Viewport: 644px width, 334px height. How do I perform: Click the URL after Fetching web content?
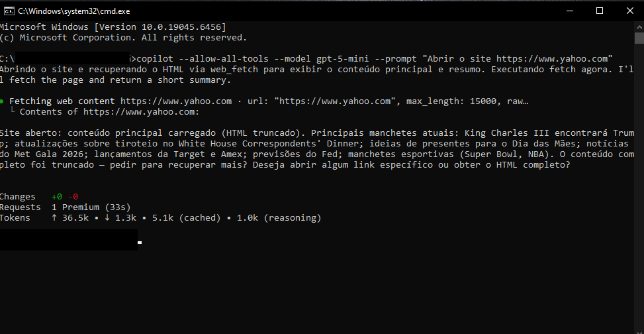[x=175, y=101]
